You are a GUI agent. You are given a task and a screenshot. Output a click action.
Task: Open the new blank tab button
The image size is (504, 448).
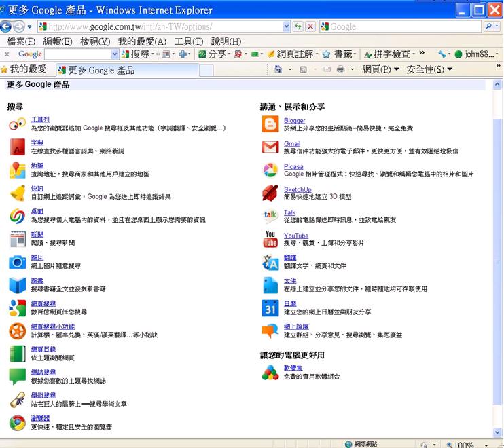[x=206, y=71]
